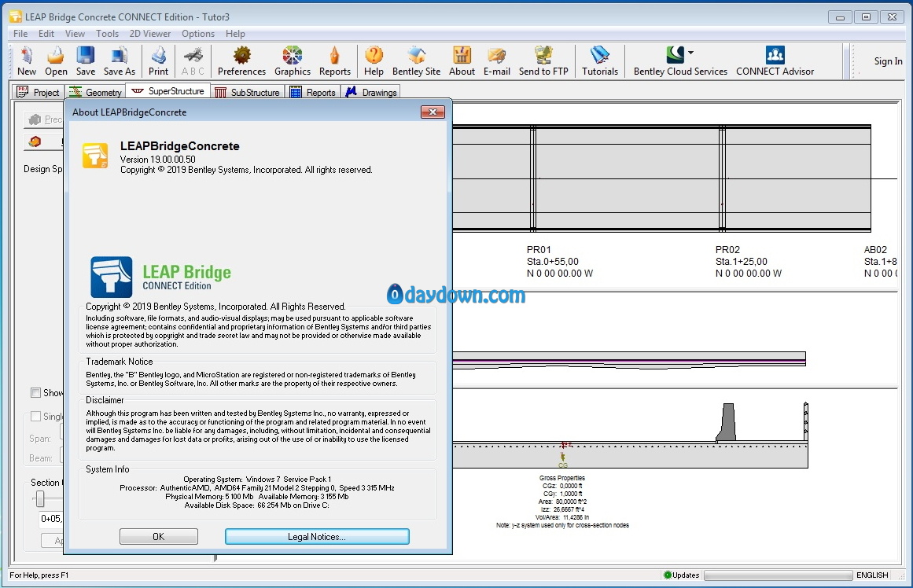Launch Help from toolbar icon
The height and width of the screenshot is (588, 913).
click(374, 61)
